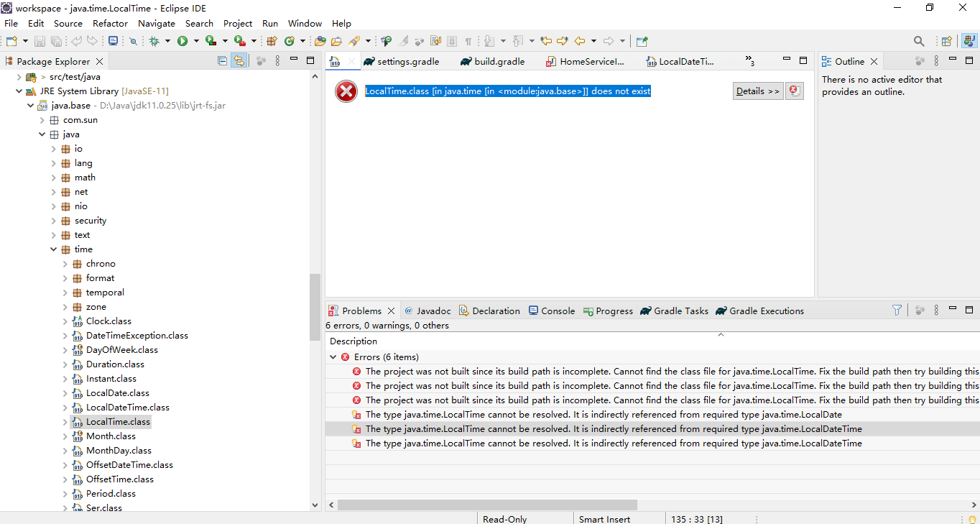Run the application with the green Run icon
The height and width of the screenshot is (524, 980).
[182, 41]
